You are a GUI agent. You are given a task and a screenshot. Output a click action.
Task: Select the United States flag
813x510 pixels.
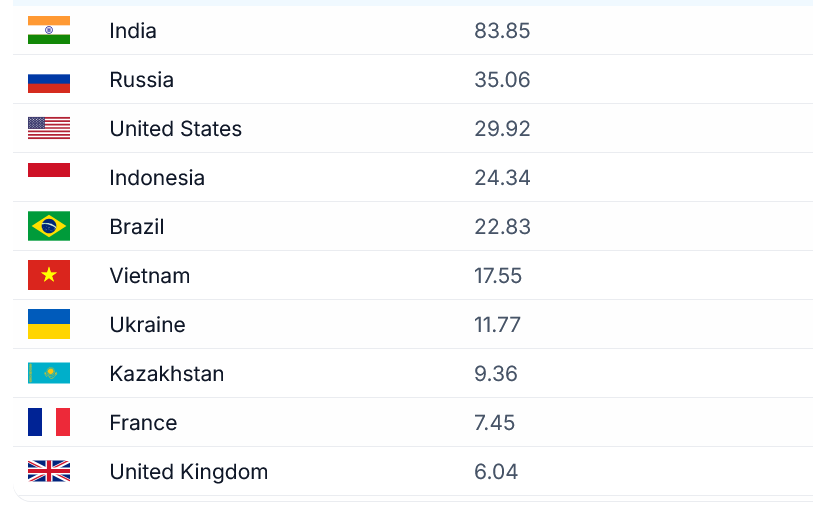[x=49, y=129]
